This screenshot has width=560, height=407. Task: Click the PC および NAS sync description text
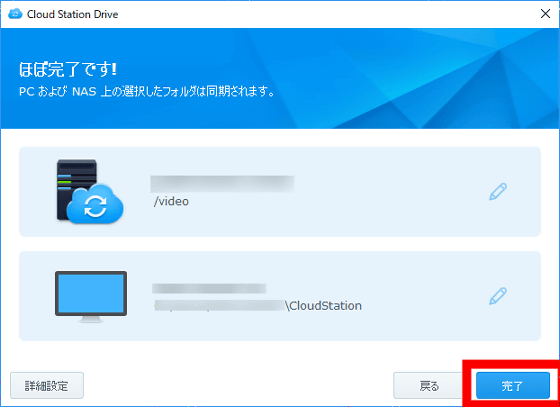tap(147, 92)
